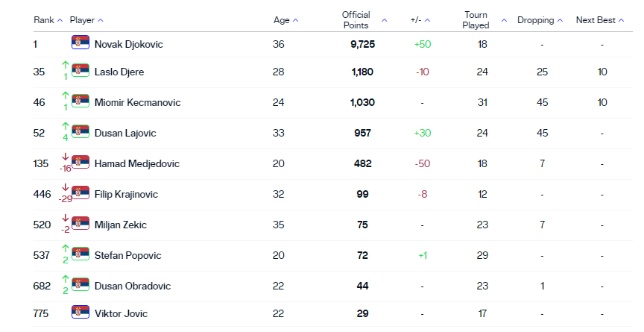This screenshot has height=332, width=644.
Task: Sort table by Player column arrow
Action: pos(101,20)
